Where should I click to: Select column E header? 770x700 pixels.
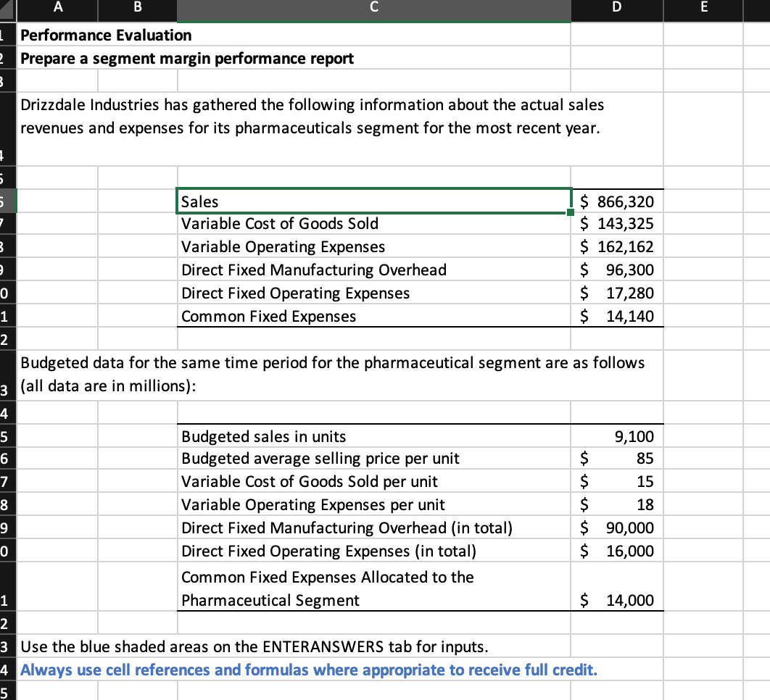[702, 10]
